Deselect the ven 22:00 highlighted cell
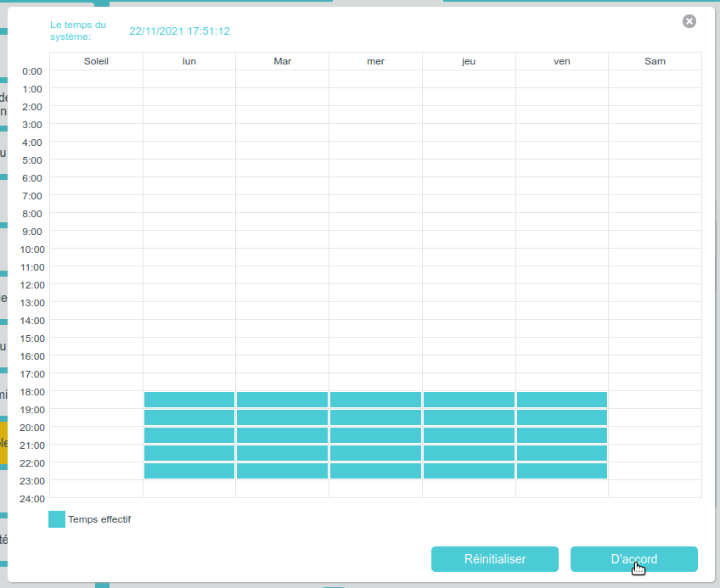The height and width of the screenshot is (588, 720). point(562,471)
